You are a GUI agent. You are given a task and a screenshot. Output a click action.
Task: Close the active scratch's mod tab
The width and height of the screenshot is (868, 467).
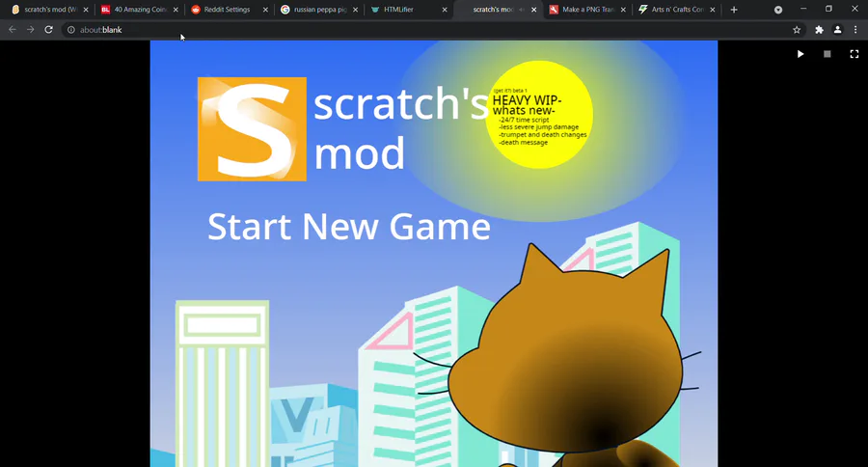[533, 10]
